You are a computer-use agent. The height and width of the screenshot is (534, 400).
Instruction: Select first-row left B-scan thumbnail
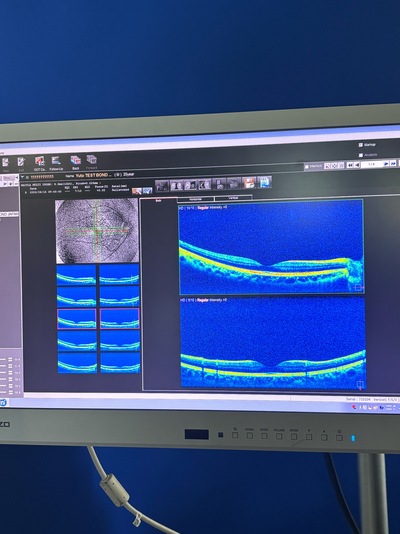coord(76,275)
